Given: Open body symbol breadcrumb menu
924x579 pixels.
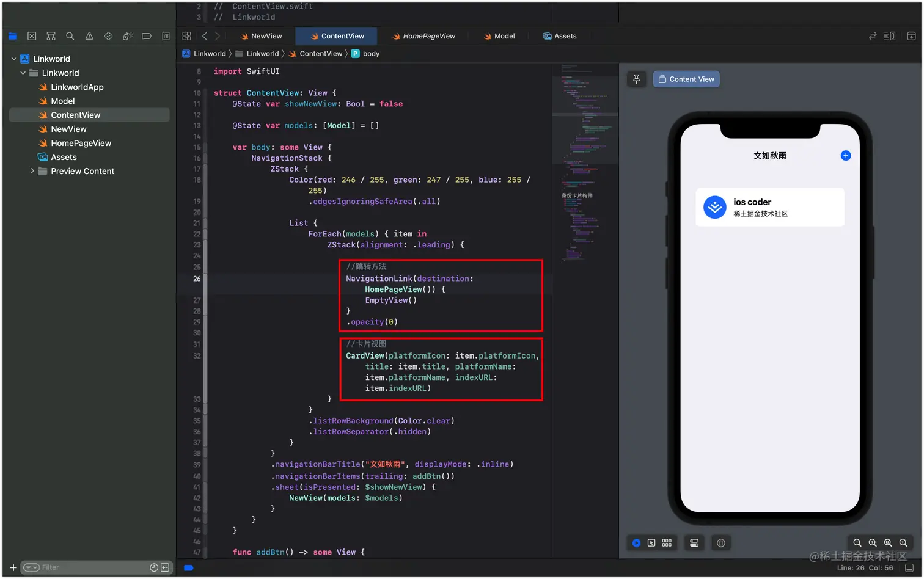Looking at the screenshot, I should (365, 54).
